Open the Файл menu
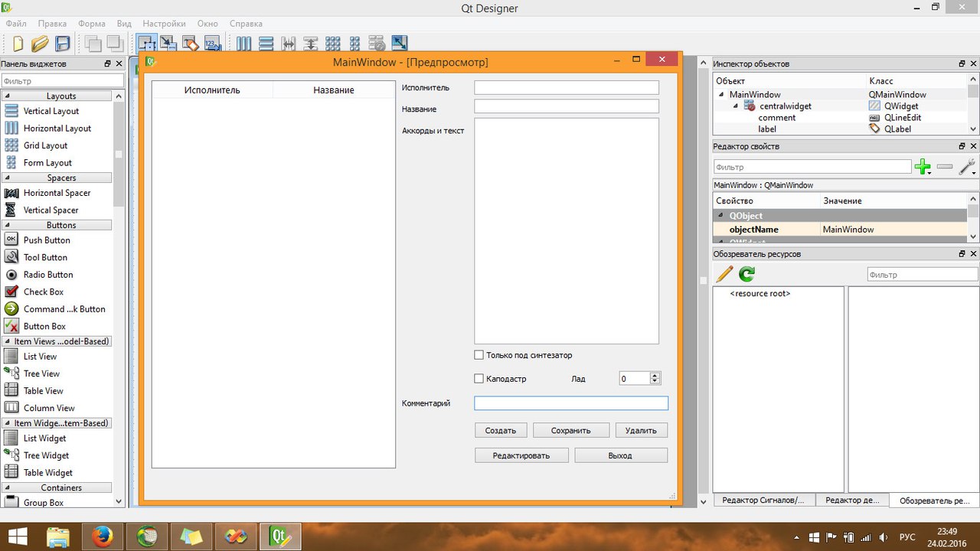Viewport: 980px width, 551px height. pos(16,24)
